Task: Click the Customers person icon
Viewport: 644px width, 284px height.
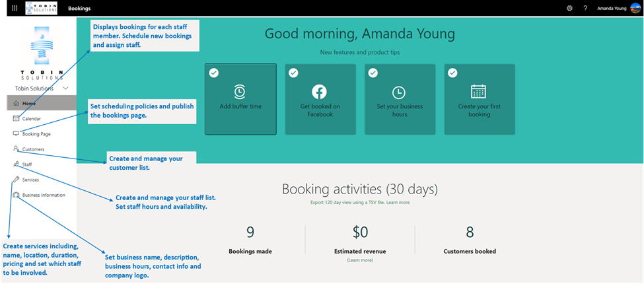Action: tap(17, 149)
